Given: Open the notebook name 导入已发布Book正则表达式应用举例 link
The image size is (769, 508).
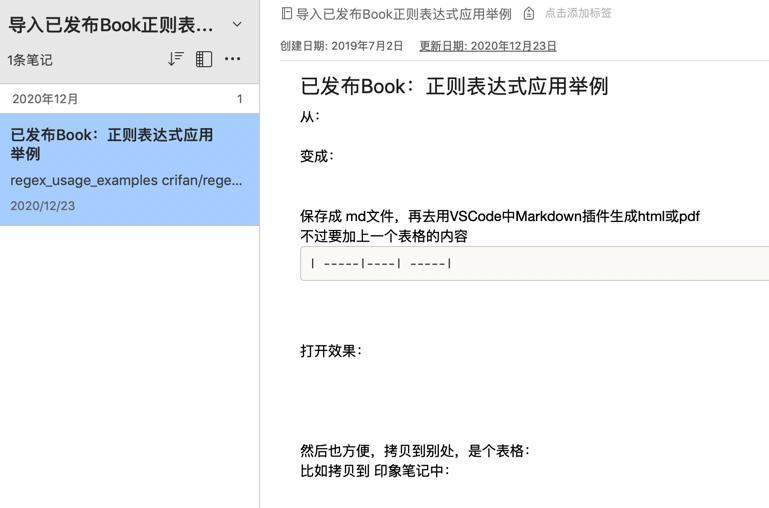Looking at the screenshot, I should 404,14.
